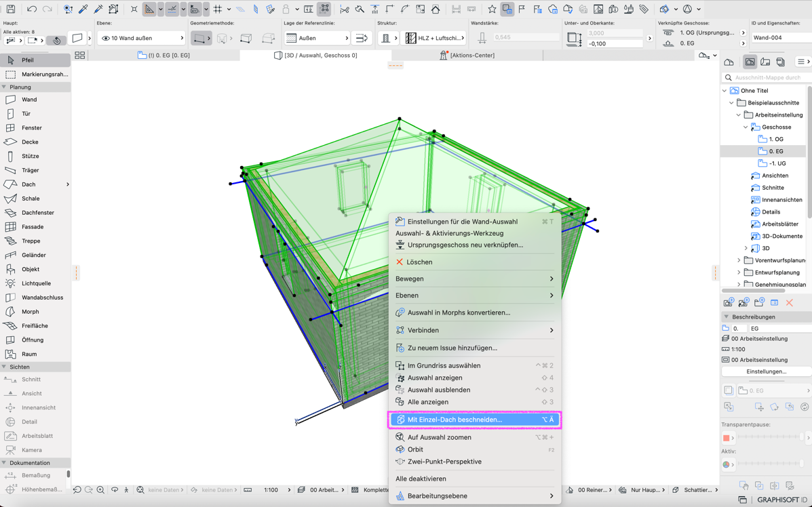The image size is (812, 507).
Task: Choose Zu neuem Issue hinzufügen
Action: 474,348
